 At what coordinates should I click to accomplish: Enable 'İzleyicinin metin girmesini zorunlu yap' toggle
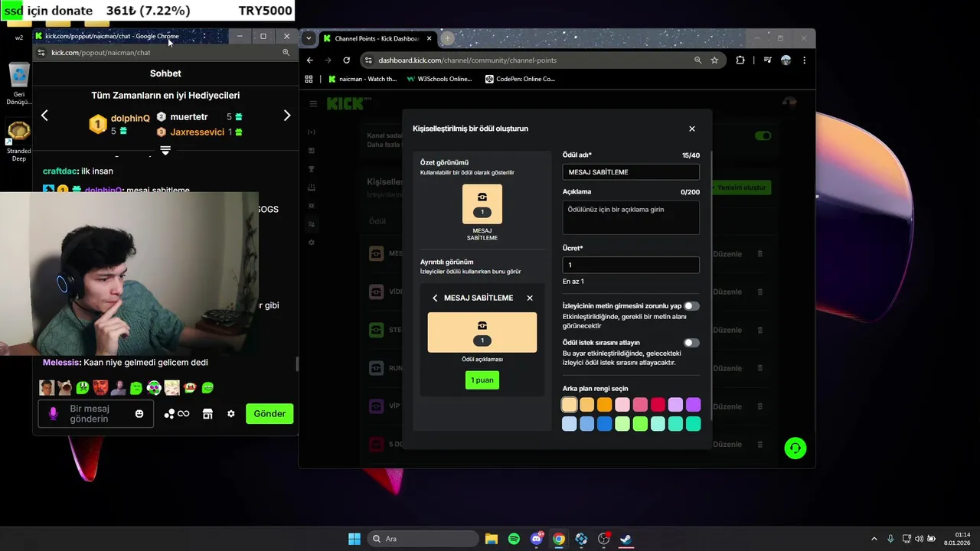pyautogui.click(x=691, y=306)
